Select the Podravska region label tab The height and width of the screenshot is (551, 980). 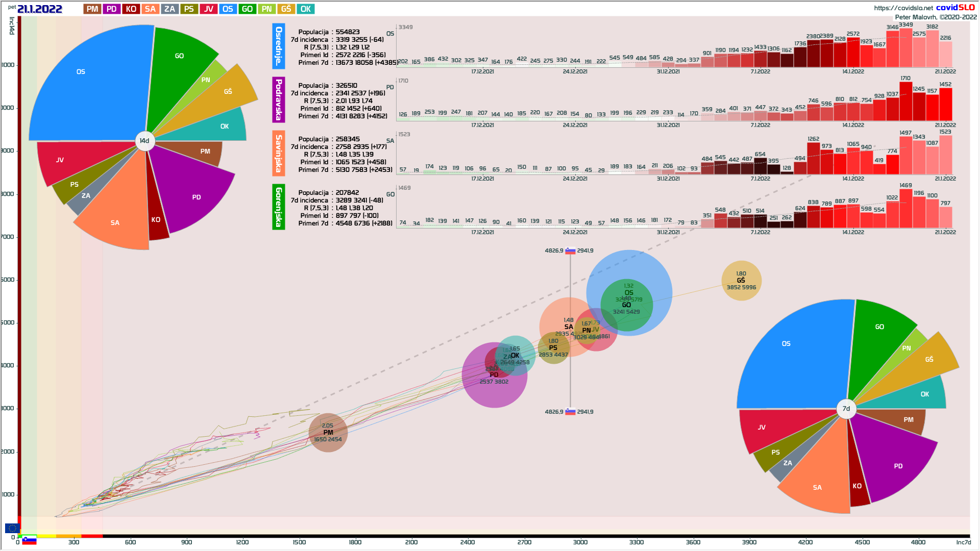click(x=279, y=99)
